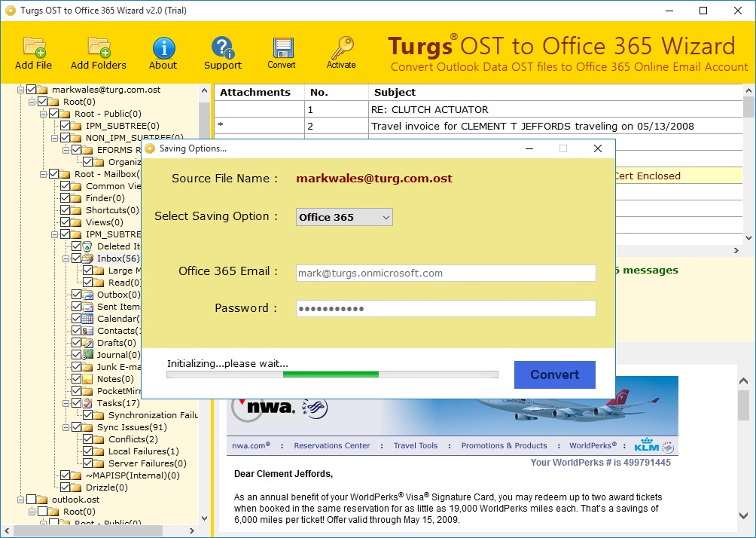Select the Drafts pencil icon
Screen dimensions: 756x538
tap(88, 343)
